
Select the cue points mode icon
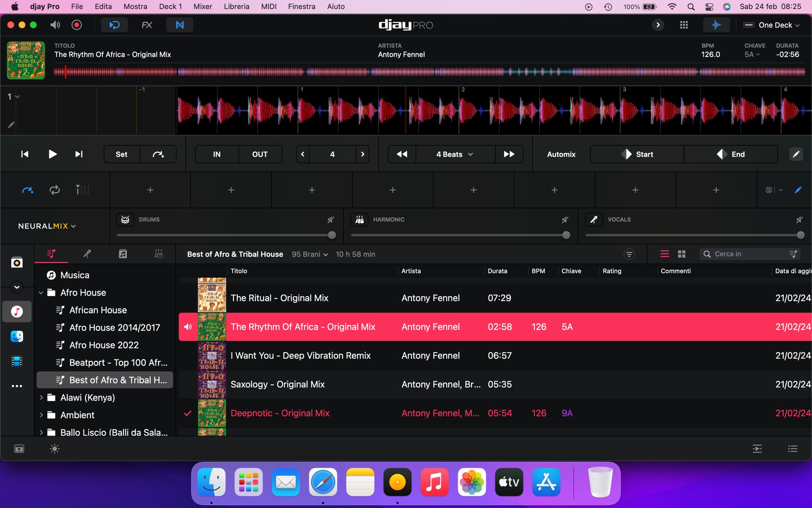pos(27,190)
